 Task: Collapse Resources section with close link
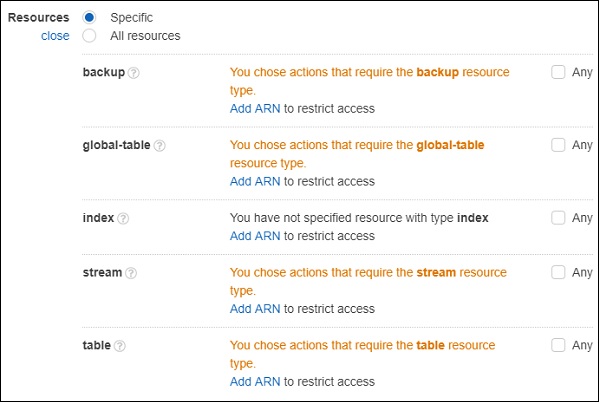[x=55, y=36]
